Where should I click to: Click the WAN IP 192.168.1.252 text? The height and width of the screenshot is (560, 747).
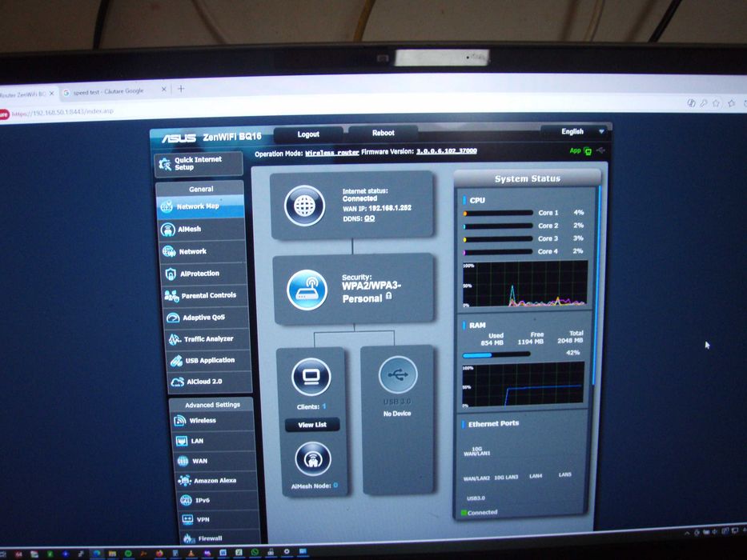pos(377,208)
